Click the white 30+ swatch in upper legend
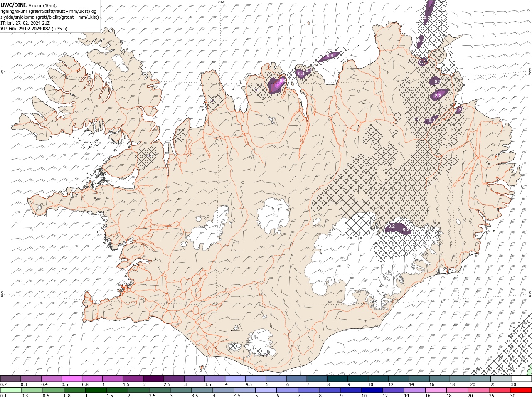The image size is (532, 399). click(x=521, y=379)
